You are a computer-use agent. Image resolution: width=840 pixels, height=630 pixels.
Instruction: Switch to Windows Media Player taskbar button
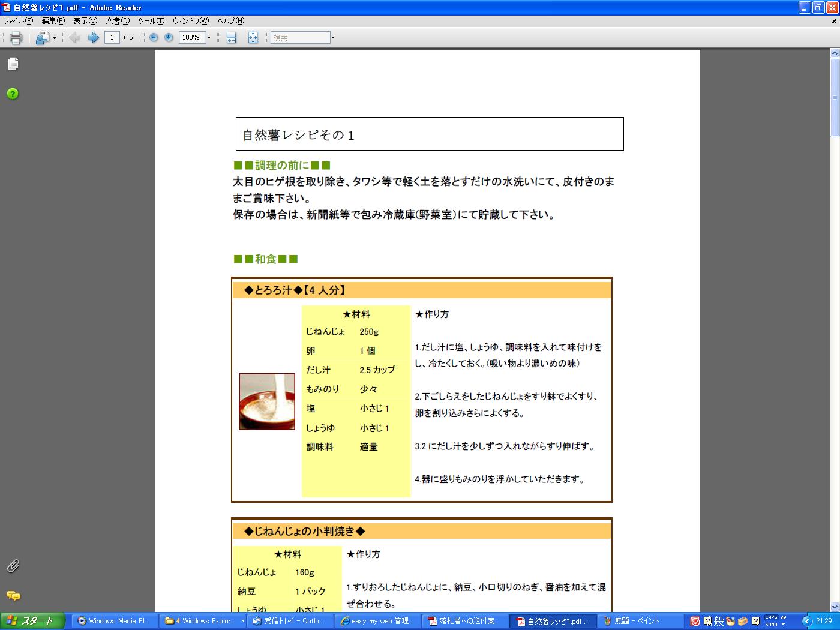pyautogui.click(x=114, y=621)
